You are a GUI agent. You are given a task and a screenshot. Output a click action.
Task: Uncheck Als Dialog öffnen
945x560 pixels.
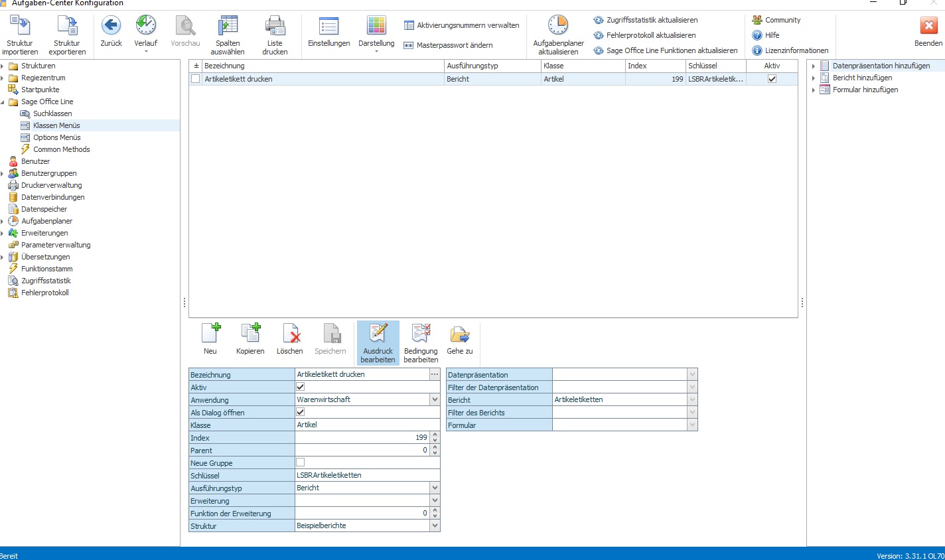[300, 412]
